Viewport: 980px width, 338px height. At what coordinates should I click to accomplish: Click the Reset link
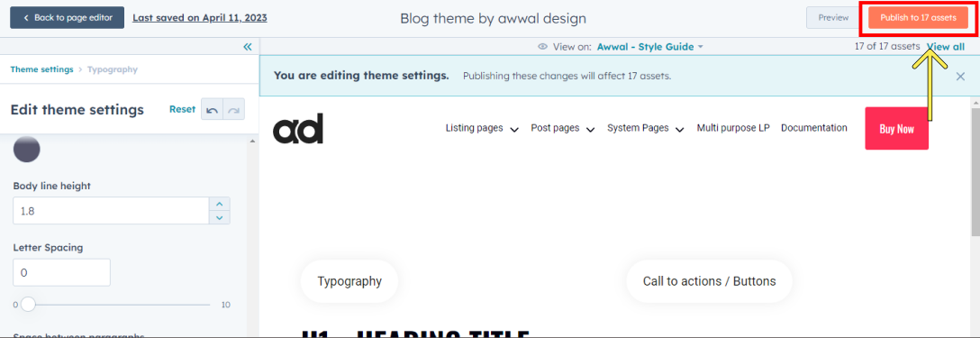(x=183, y=109)
